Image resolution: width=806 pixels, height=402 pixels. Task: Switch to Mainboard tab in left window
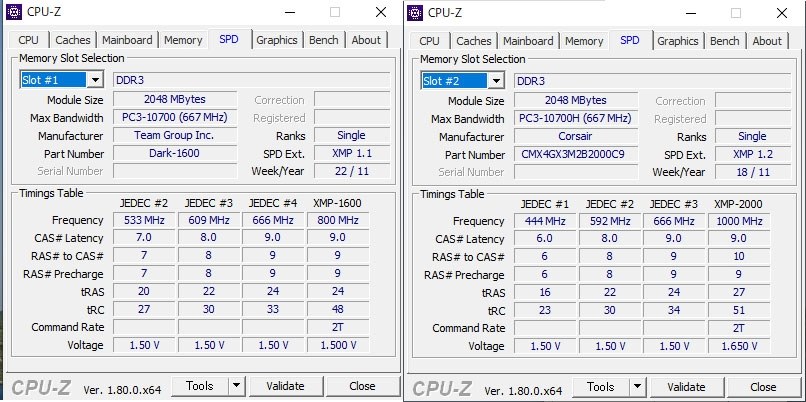tap(127, 40)
